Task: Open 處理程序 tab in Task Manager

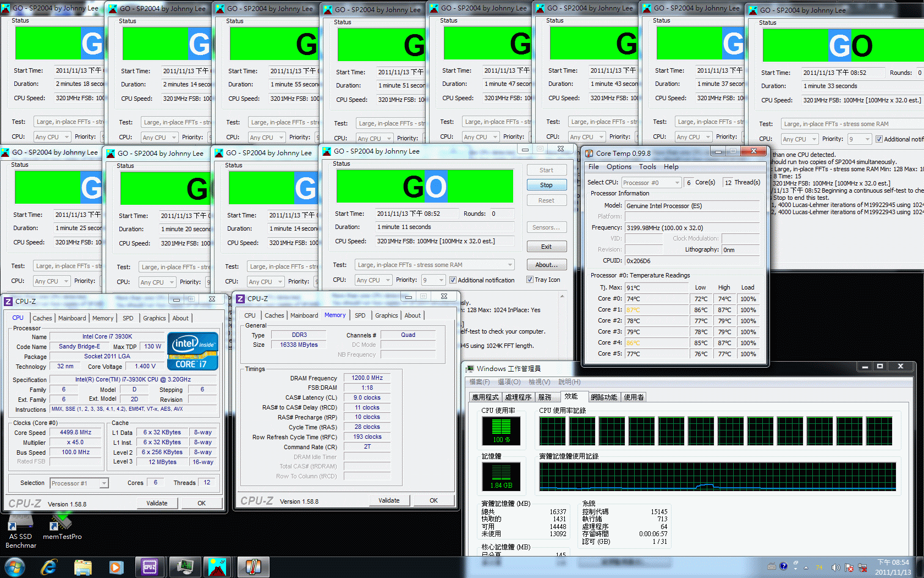Action: [518, 397]
